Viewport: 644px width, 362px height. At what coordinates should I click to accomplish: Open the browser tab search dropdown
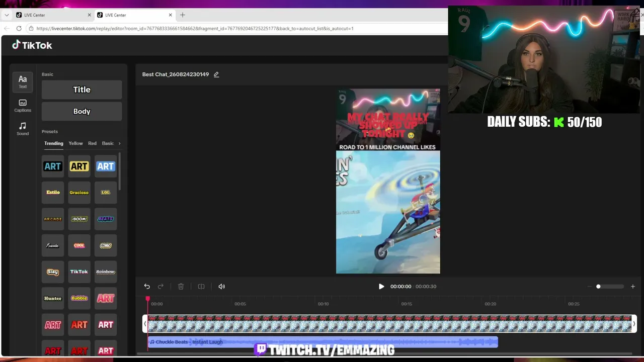click(7, 15)
